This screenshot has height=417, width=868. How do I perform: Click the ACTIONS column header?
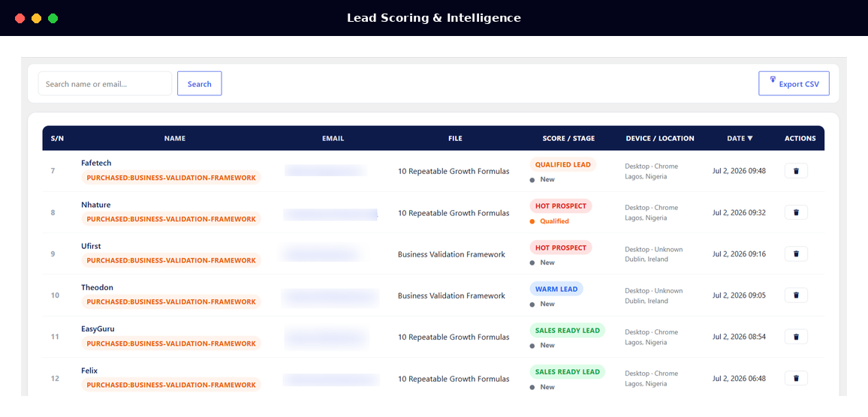800,138
